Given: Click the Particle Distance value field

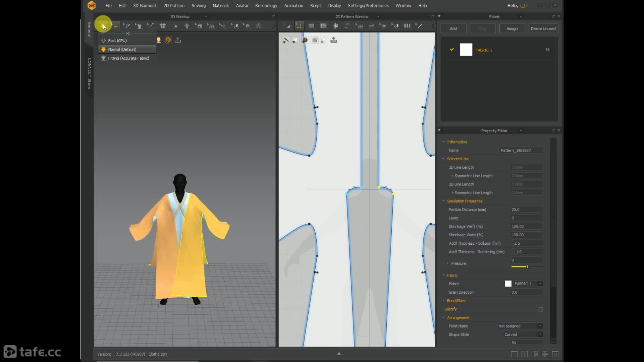Looking at the screenshot, I should tap(526, 209).
